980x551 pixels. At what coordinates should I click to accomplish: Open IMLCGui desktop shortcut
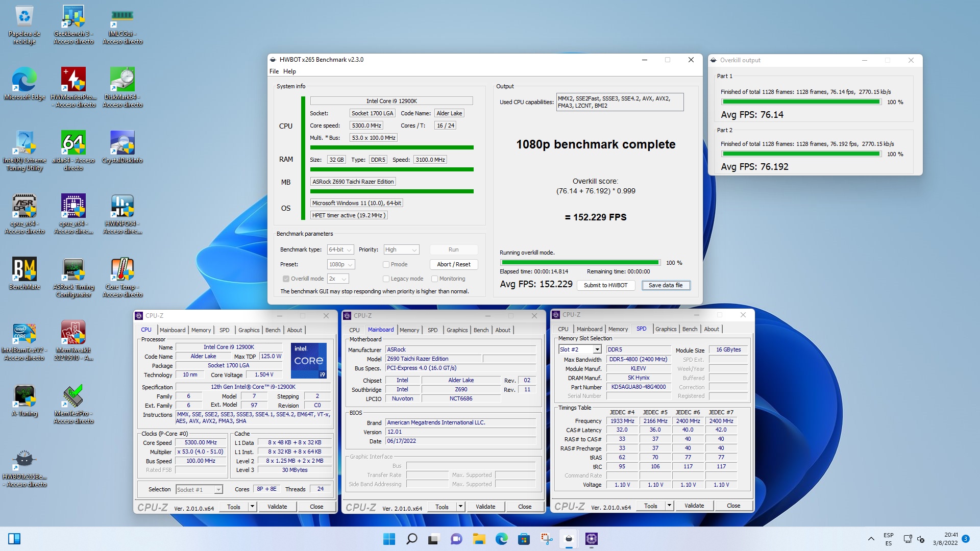[122, 25]
